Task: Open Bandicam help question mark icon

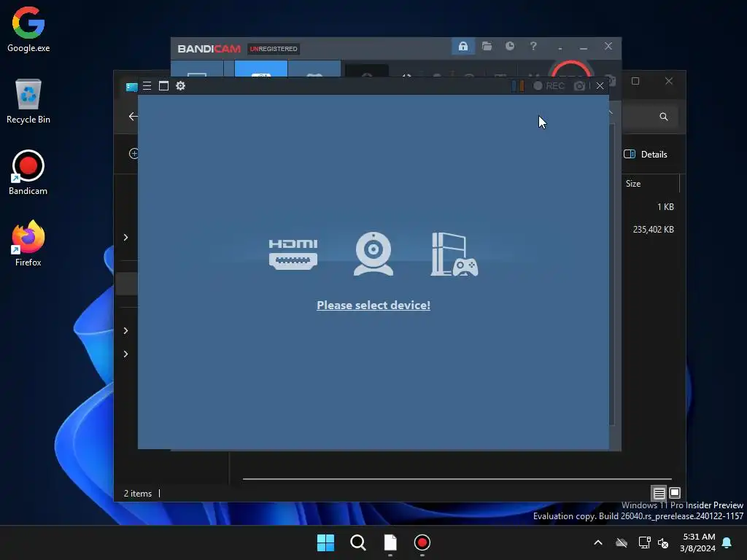Action: 533,46
